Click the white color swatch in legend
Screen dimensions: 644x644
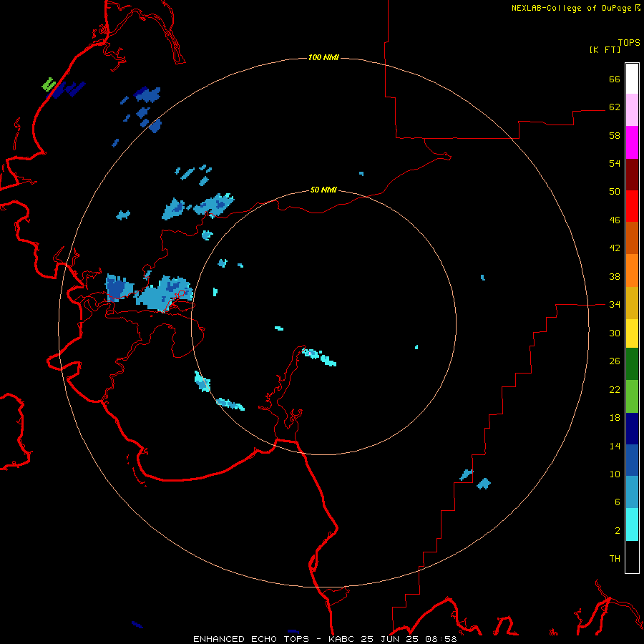tap(632, 79)
